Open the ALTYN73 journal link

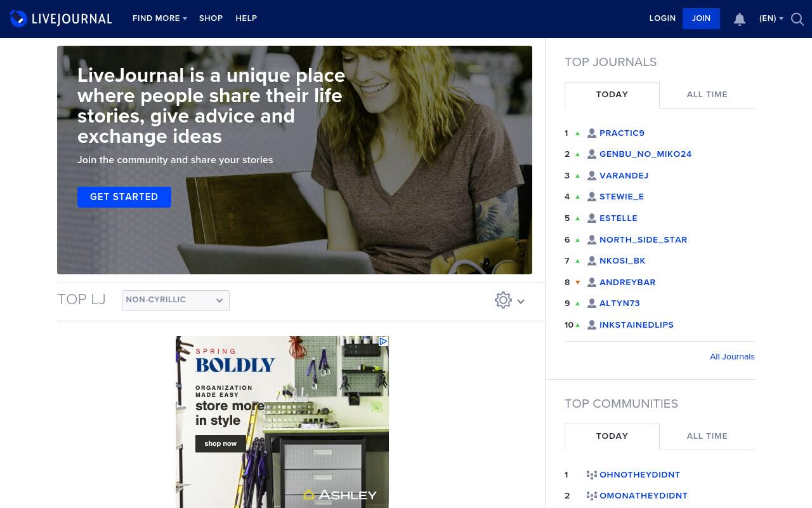point(620,304)
